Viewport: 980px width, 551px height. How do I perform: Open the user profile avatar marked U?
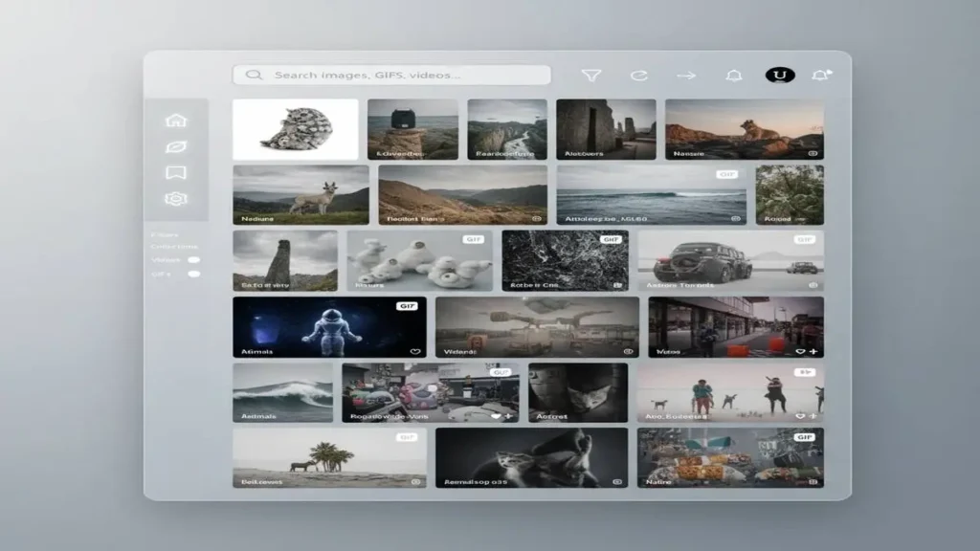click(780, 76)
